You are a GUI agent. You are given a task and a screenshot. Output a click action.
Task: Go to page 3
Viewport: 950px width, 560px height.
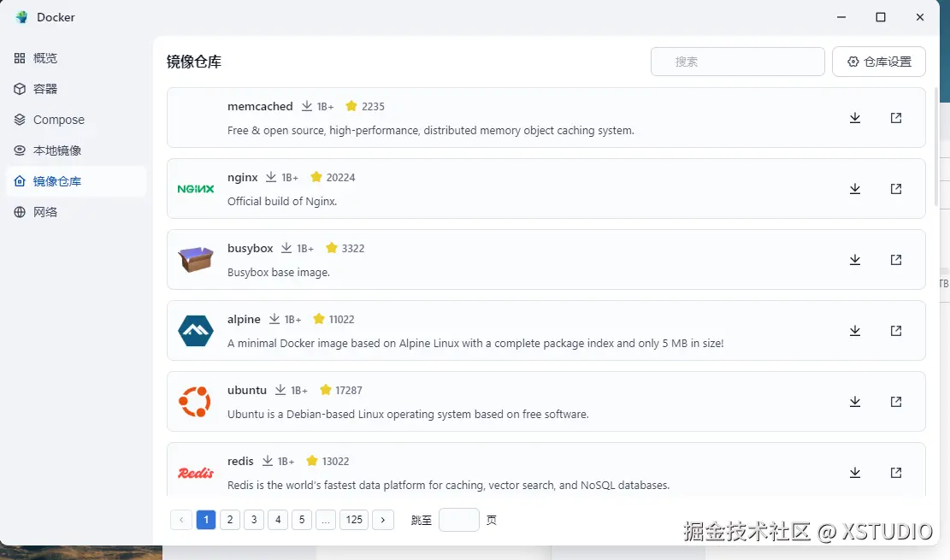(254, 520)
